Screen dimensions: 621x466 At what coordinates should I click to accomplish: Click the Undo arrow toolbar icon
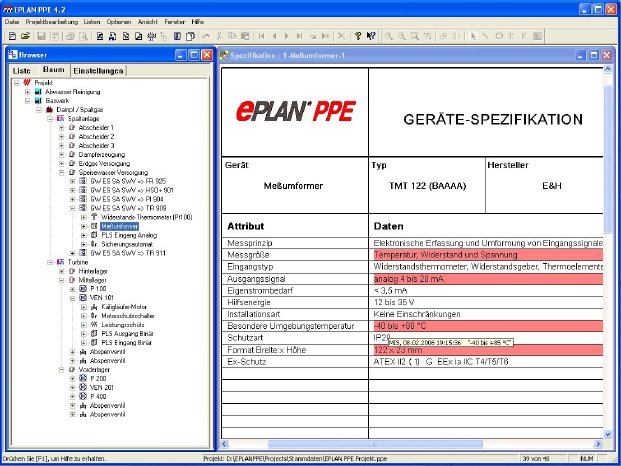point(206,36)
